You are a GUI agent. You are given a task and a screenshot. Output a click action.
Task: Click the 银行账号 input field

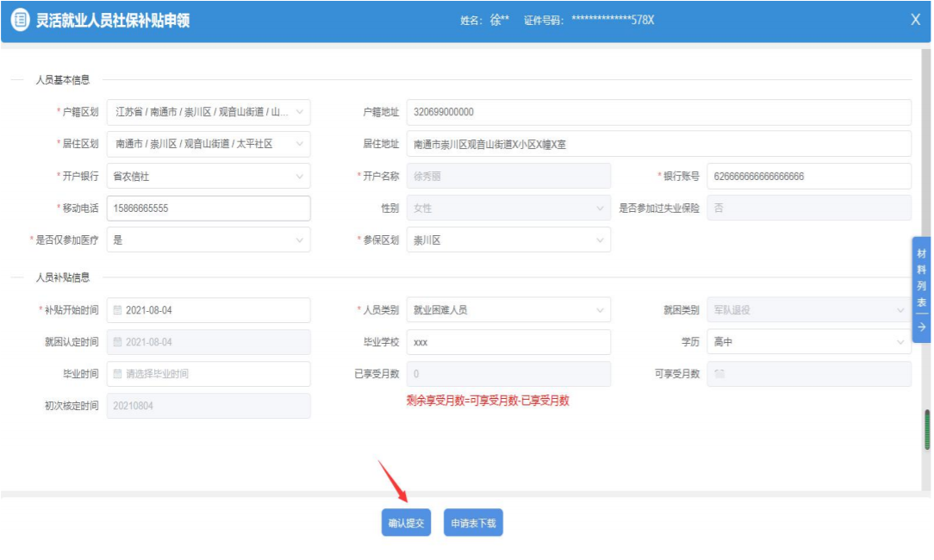click(x=808, y=177)
